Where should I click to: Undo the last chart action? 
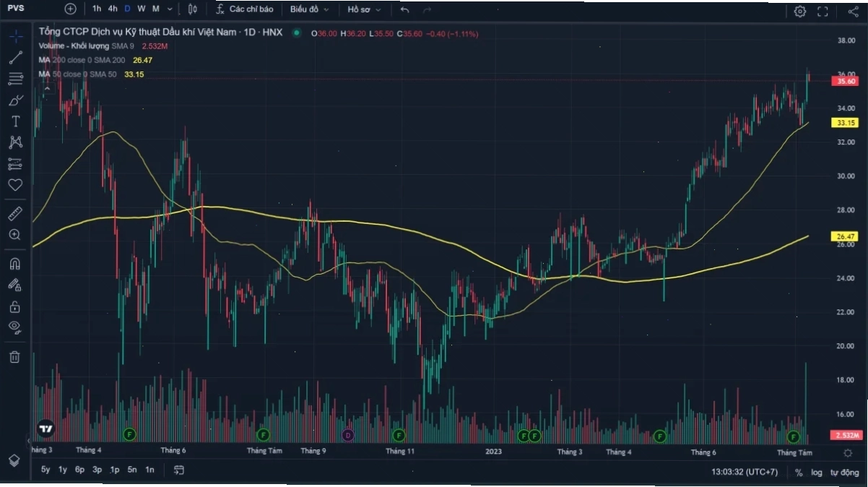[405, 10]
